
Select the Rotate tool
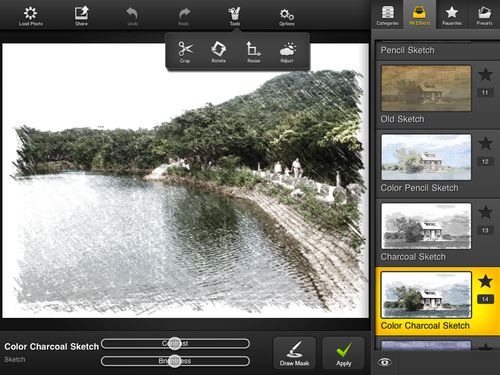tap(219, 52)
